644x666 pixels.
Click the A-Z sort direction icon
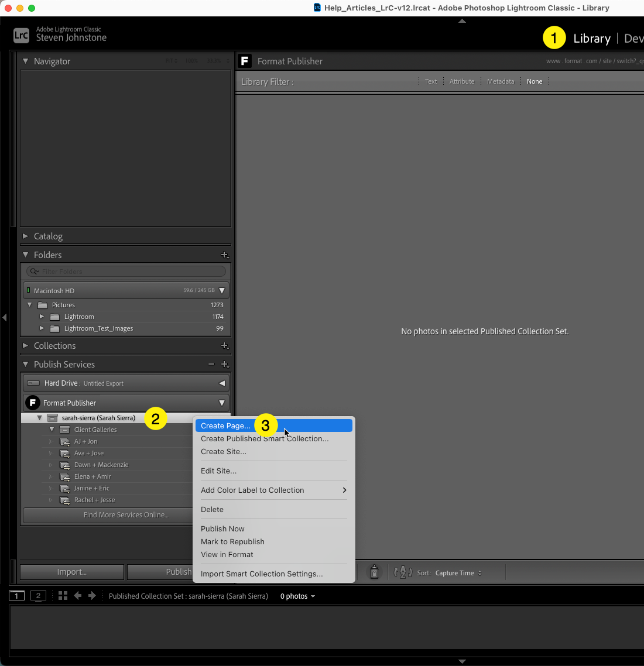point(403,572)
